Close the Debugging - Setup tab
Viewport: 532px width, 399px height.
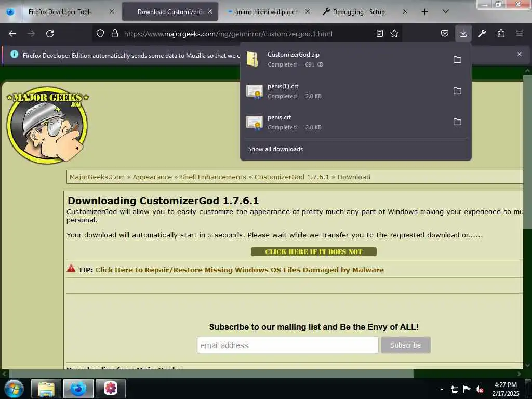point(405,11)
